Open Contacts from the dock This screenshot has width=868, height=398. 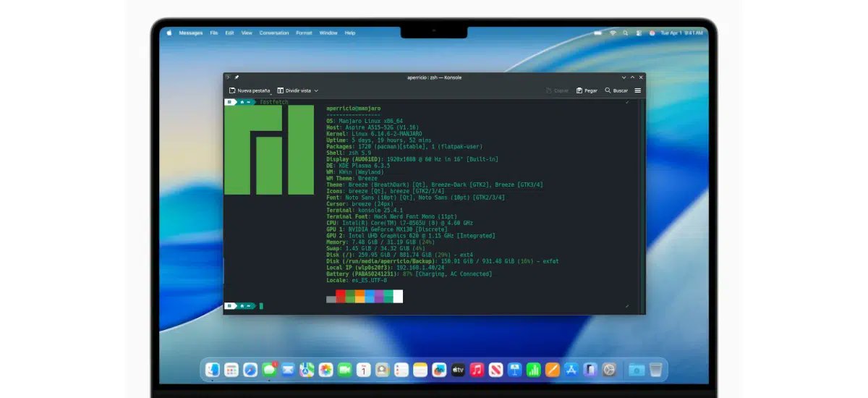[382, 370]
